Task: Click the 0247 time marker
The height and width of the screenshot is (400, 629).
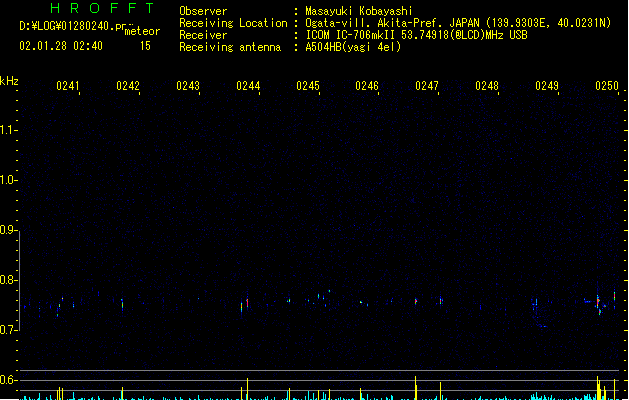Action: [427, 86]
